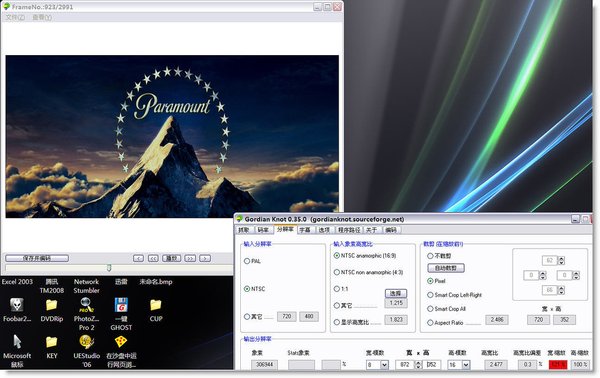Select 其它 pixel aspect beside 1.215 field
The height and width of the screenshot is (378, 600).
coord(337,305)
